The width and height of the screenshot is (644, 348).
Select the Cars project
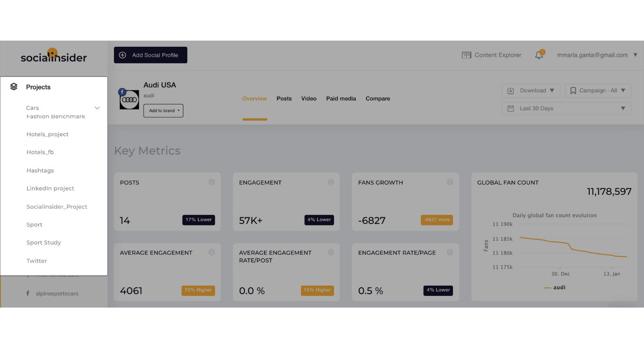click(32, 108)
